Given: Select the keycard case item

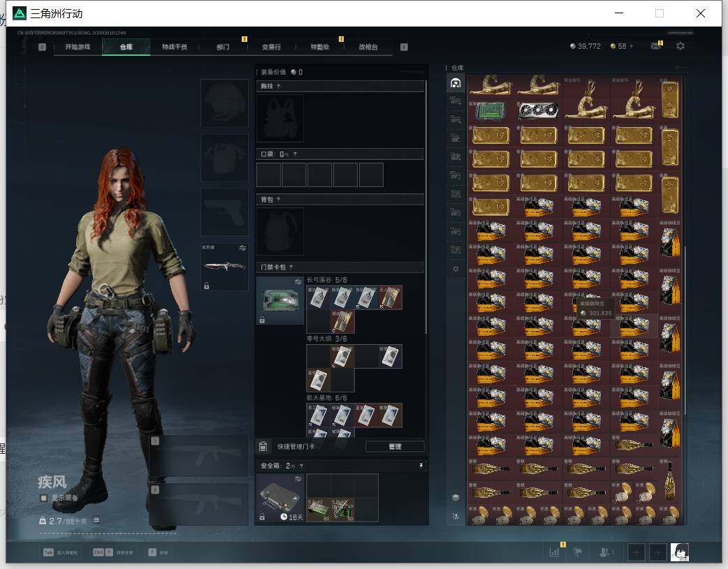Looking at the screenshot, I should 280,301.
